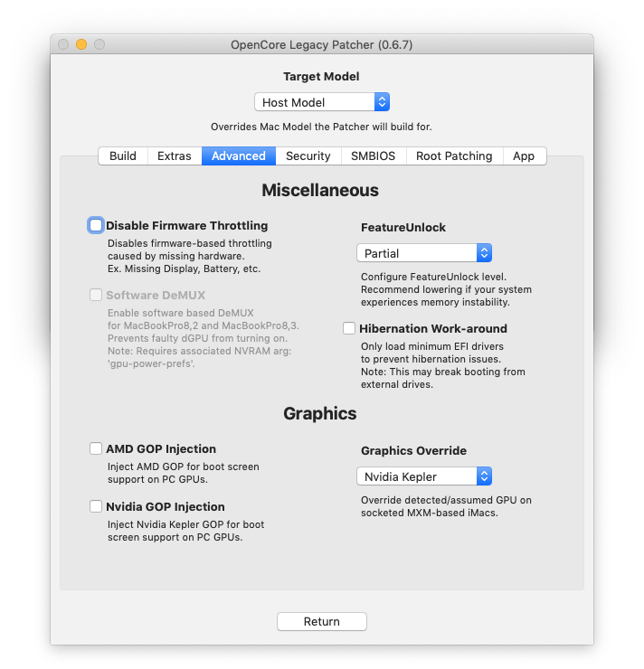Click the 'Configure FeatureUnlock level.' description

[x=433, y=277]
